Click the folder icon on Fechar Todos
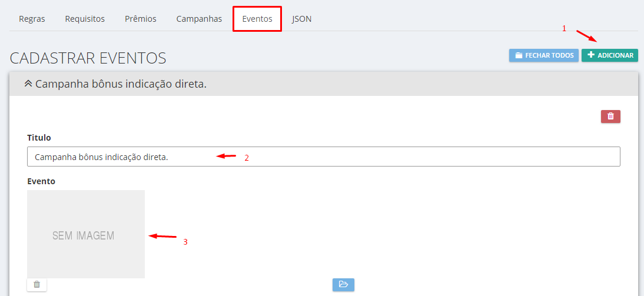644x296 pixels. coord(519,55)
